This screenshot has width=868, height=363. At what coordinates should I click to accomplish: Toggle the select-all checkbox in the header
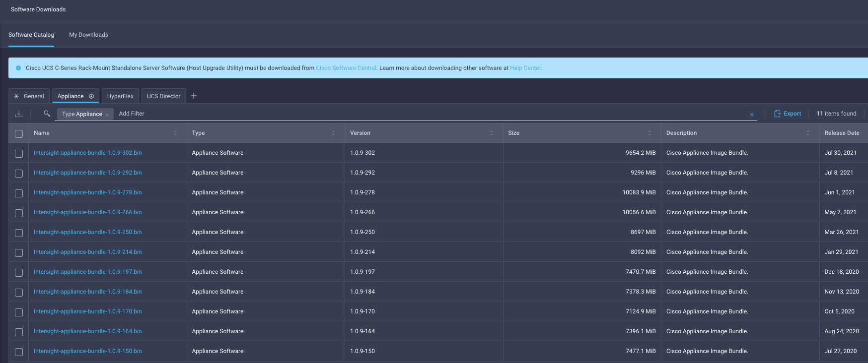19,133
